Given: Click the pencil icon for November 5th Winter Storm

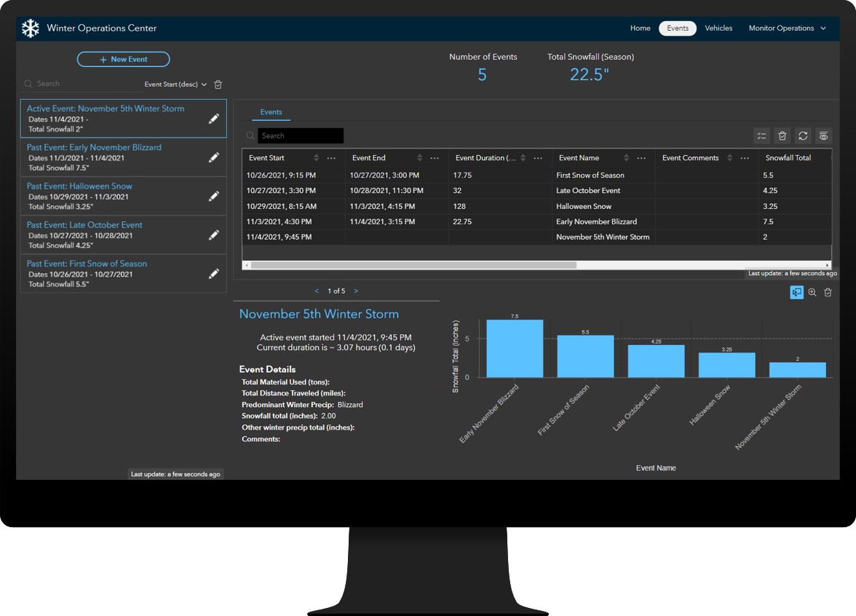Looking at the screenshot, I should pyautogui.click(x=214, y=118).
